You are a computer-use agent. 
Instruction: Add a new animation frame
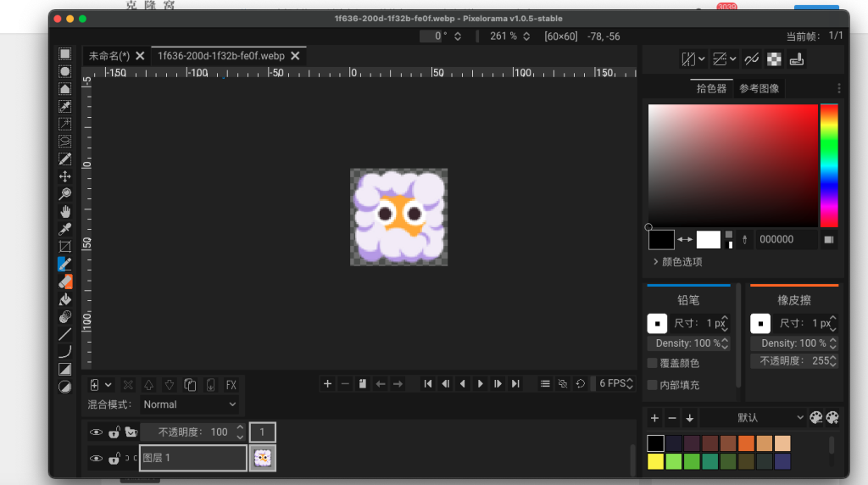tap(327, 384)
